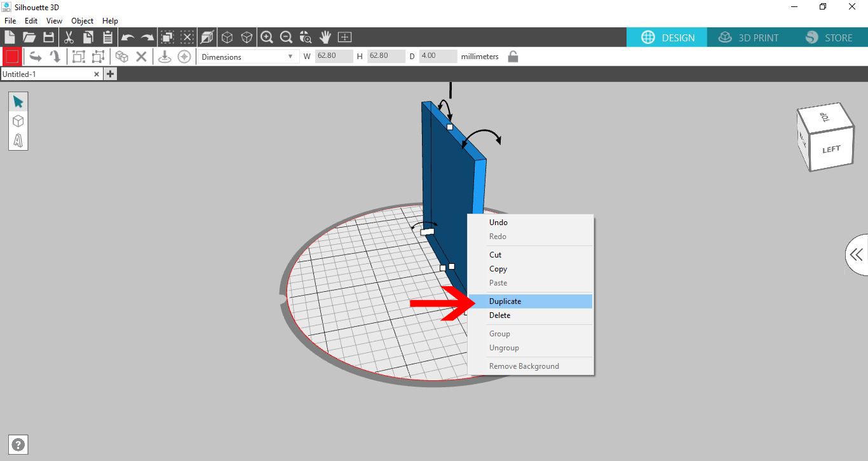Click the horizontal rotate arrow icon
The width and height of the screenshot is (868, 461).
click(36, 57)
